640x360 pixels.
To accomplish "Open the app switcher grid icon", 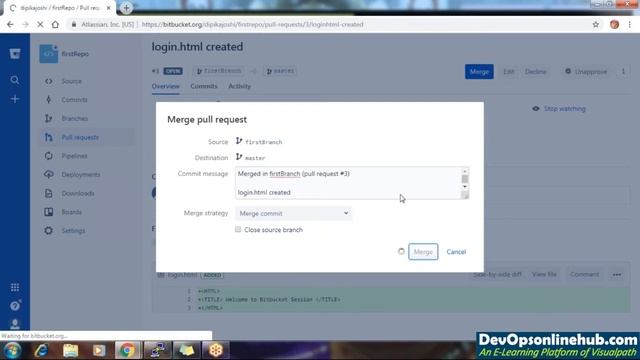I will pos(15,287).
